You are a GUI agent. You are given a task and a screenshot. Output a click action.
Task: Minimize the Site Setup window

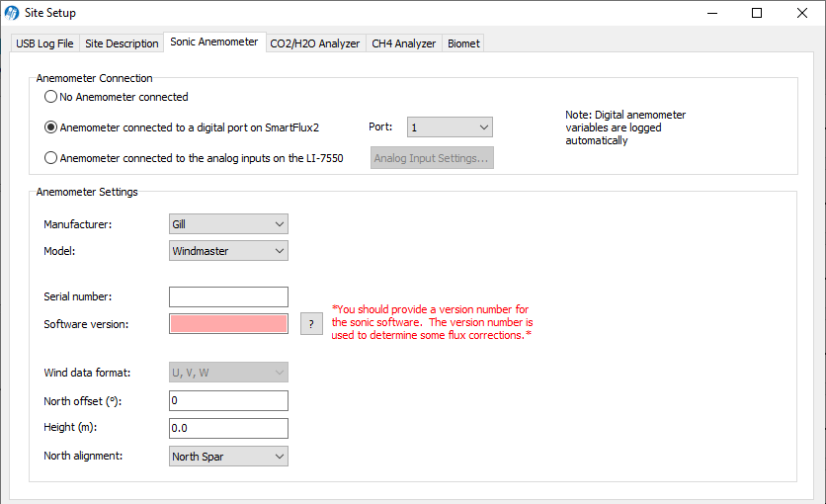pos(712,13)
